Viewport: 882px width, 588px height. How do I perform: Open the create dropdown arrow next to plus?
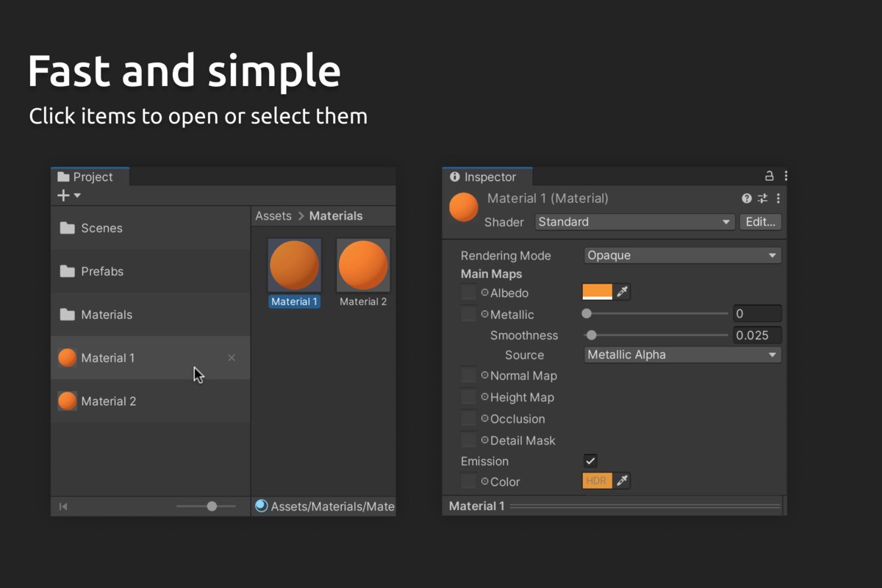(77, 196)
